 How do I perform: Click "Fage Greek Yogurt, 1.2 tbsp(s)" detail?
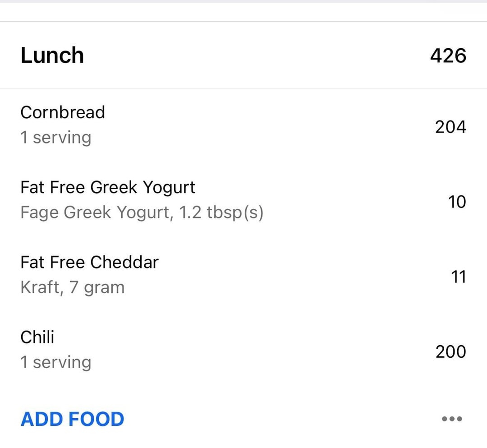click(142, 212)
